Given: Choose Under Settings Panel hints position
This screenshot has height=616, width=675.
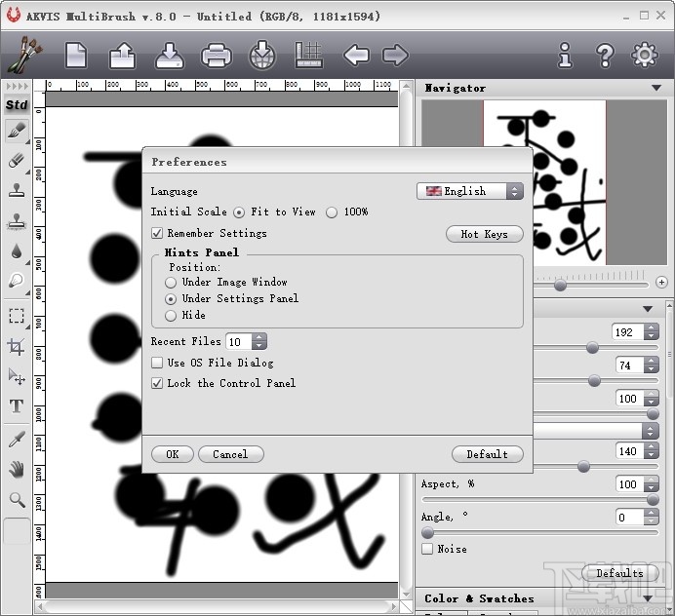Looking at the screenshot, I should coord(171,298).
